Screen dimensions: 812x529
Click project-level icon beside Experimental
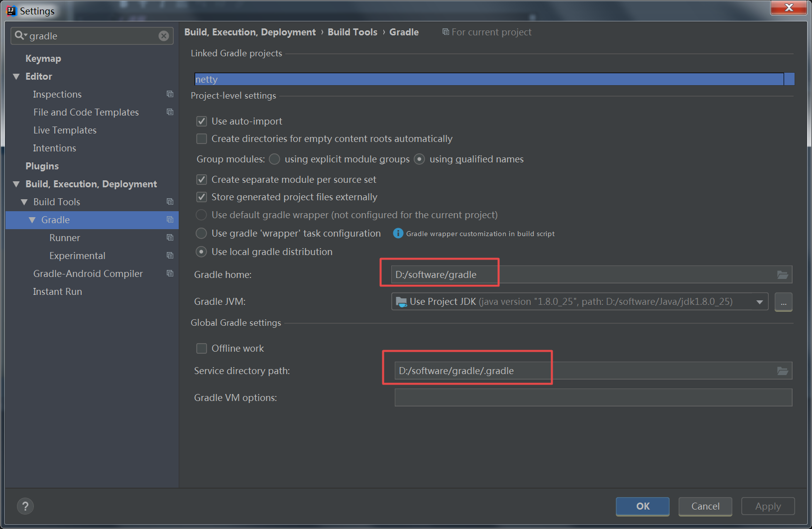[170, 256]
